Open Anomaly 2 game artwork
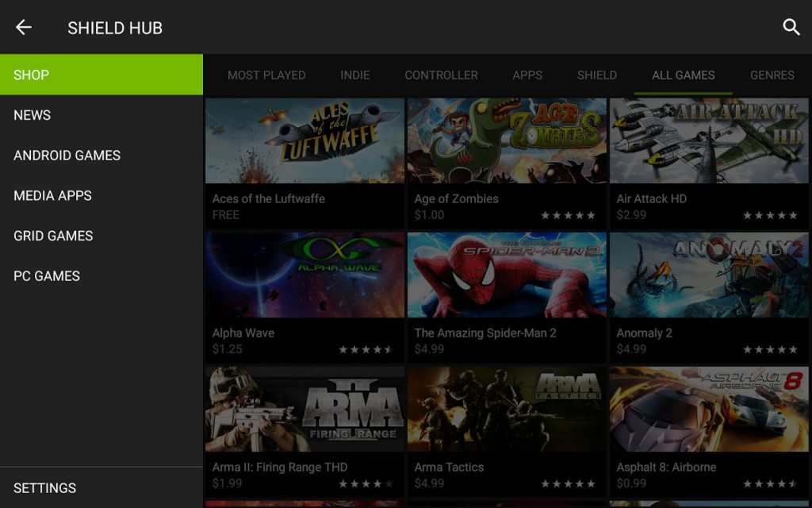812x508 pixels. pos(709,275)
